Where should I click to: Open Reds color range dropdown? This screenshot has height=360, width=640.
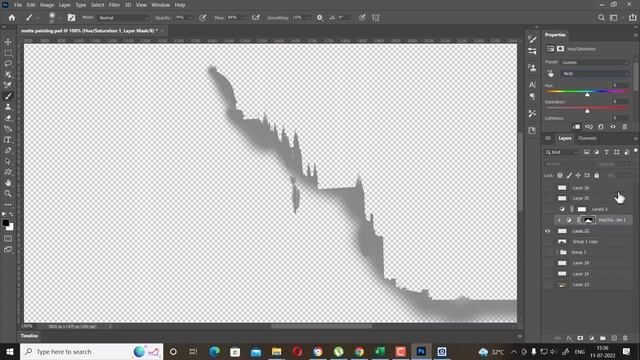594,73
